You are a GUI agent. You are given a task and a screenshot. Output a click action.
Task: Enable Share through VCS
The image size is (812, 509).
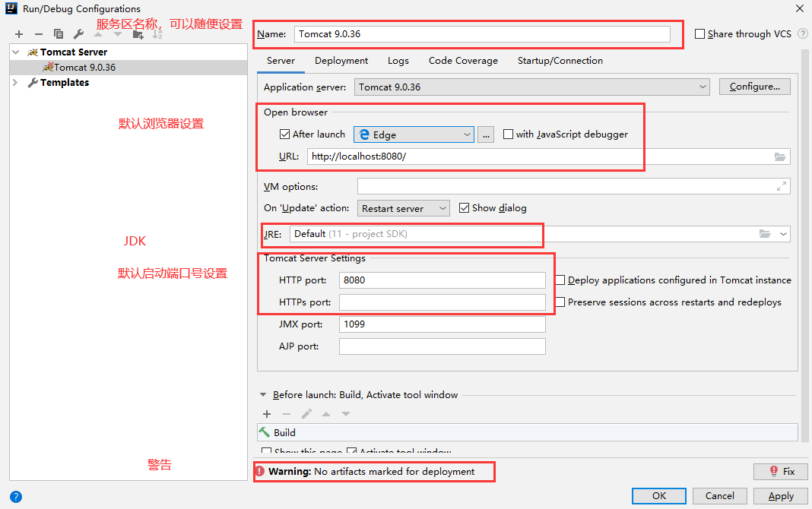point(699,33)
